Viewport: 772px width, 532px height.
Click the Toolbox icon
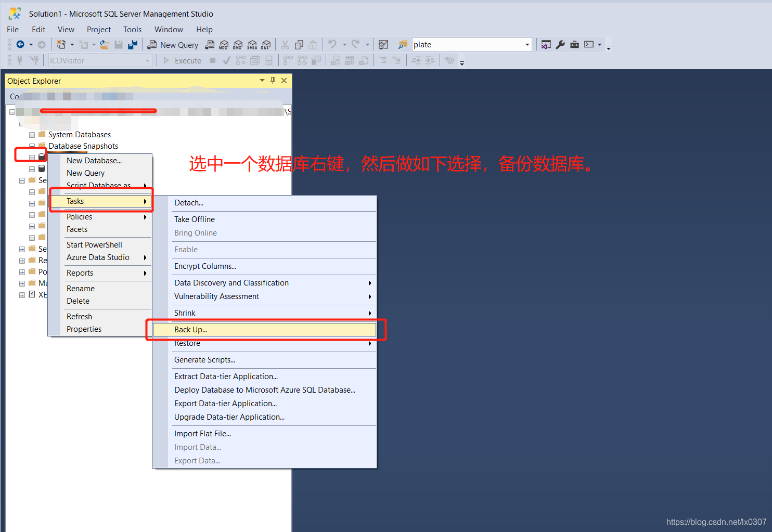pyautogui.click(x=574, y=45)
